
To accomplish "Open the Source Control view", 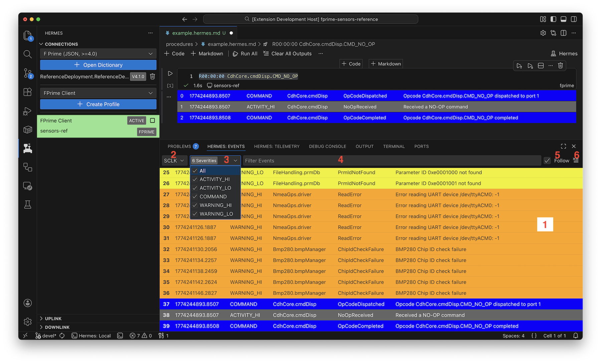I will (x=27, y=73).
